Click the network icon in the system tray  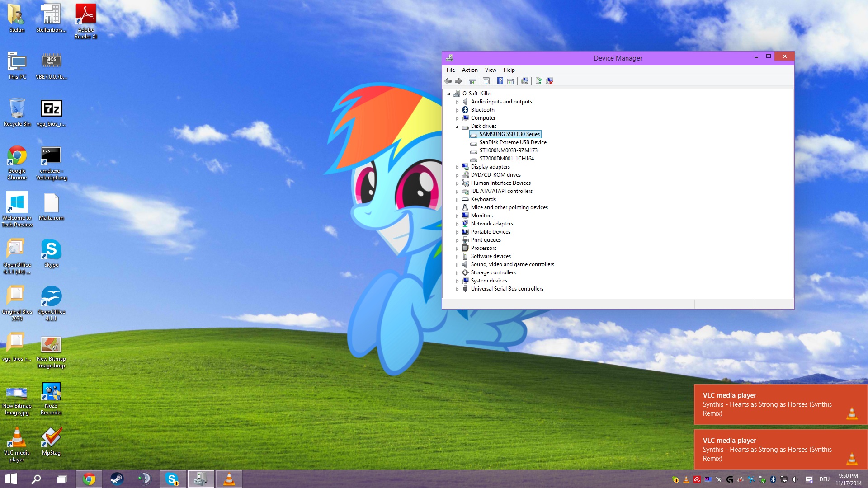[784, 479]
